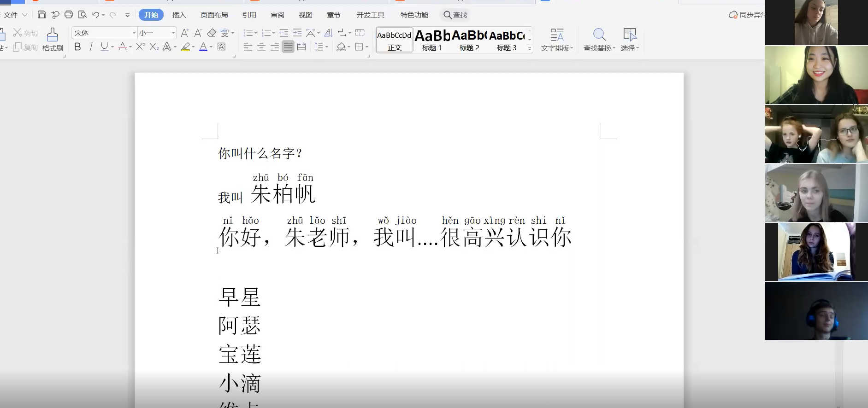Open the 小一 font size dropdown
This screenshot has height=408, width=868.
pos(173,33)
